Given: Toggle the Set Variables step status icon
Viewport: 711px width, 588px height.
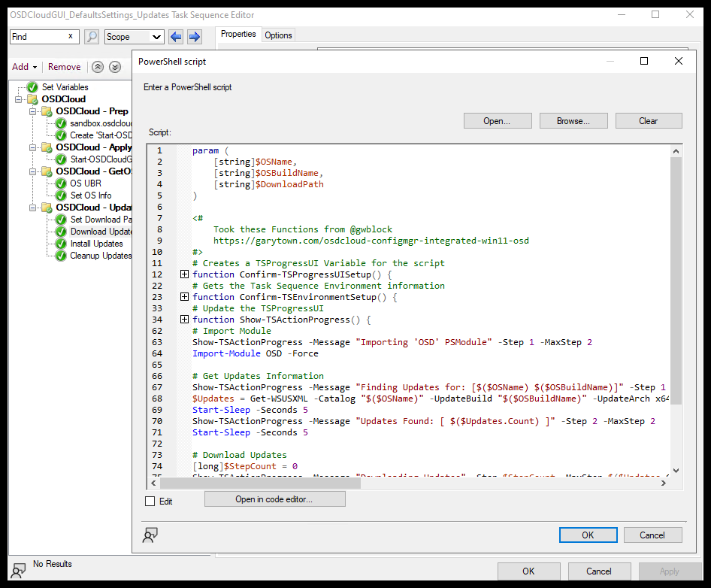Looking at the screenshot, I should (32, 86).
